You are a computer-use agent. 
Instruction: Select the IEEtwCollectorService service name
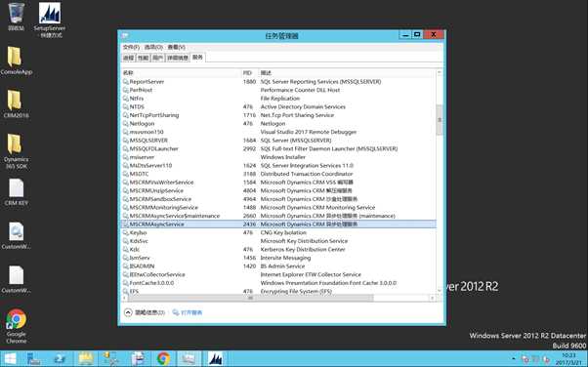157,274
